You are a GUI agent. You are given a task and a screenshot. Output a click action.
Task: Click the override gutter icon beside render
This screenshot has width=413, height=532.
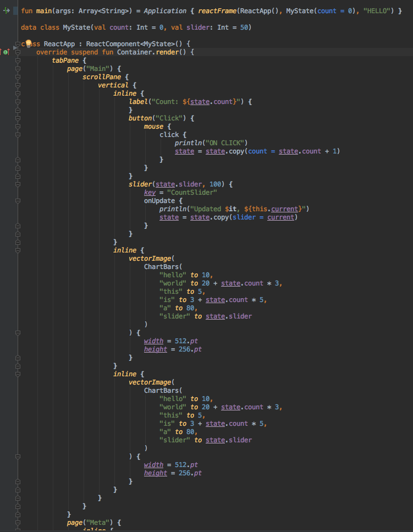point(6,52)
